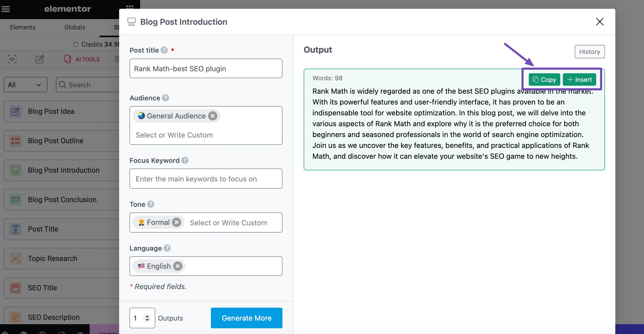644x334 pixels.
Task: Expand the Audience dropdown selector
Action: [206, 135]
